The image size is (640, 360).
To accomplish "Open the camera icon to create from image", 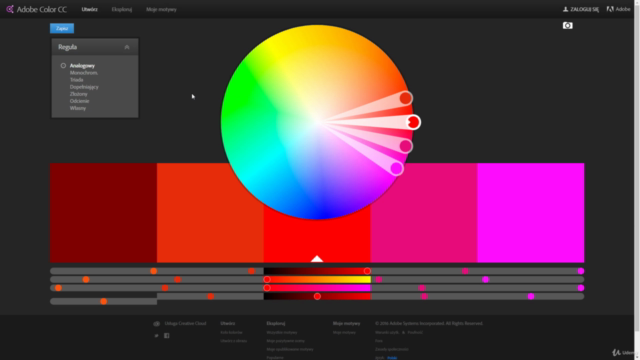I will [x=567, y=25].
